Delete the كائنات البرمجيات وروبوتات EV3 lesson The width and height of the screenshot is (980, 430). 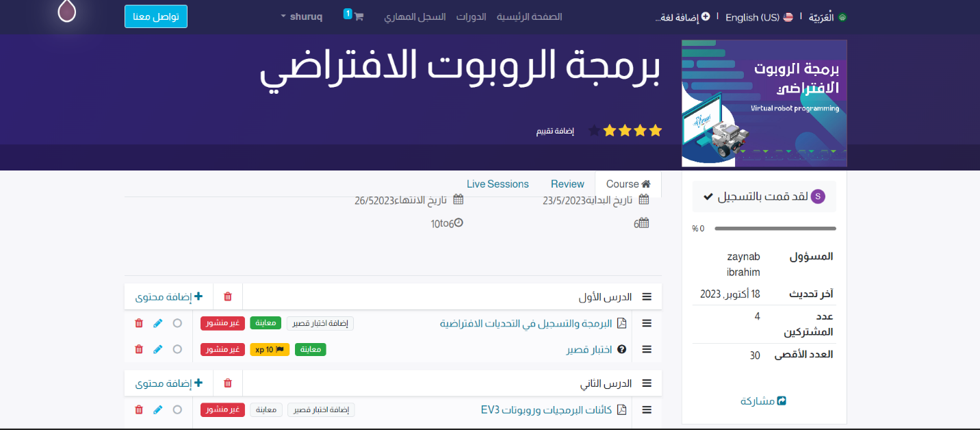coord(139,409)
